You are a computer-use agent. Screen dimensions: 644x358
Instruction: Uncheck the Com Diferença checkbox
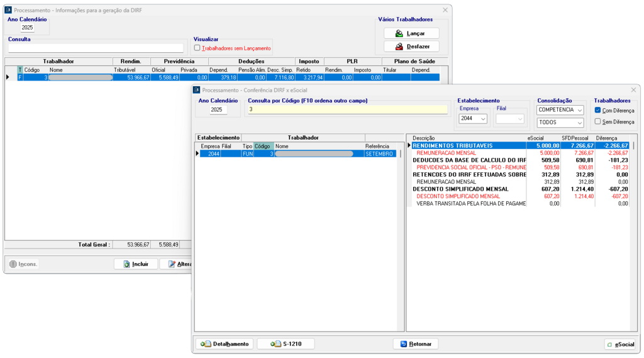pyautogui.click(x=597, y=110)
